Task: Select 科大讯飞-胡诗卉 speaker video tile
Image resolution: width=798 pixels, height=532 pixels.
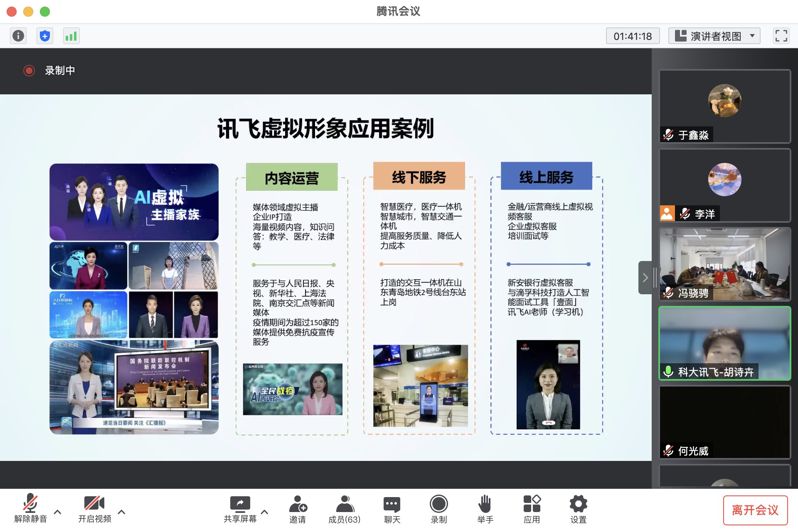Action: click(724, 343)
